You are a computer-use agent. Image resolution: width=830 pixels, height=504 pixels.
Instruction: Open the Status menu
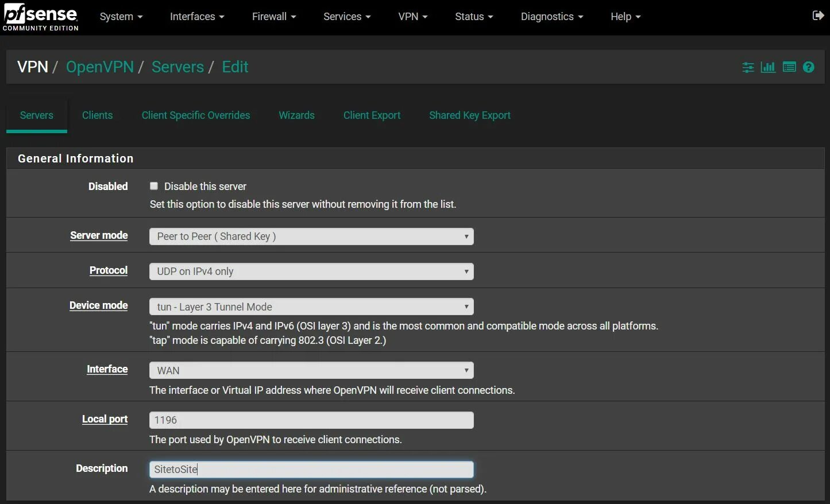pyautogui.click(x=474, y=17)
